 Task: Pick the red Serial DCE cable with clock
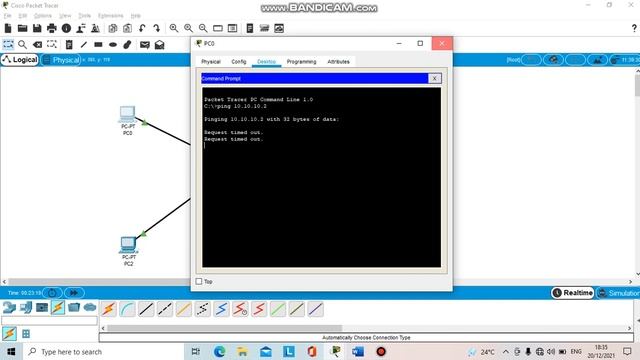coord(240,309)
